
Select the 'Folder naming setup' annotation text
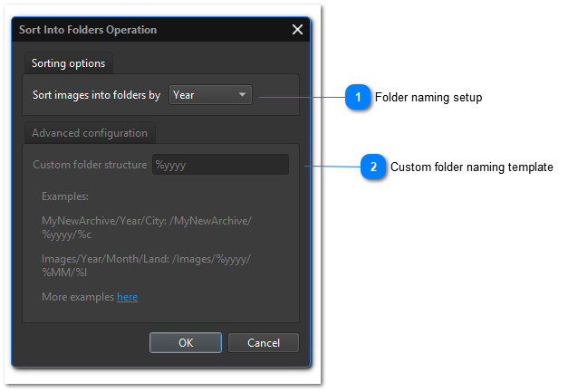[428, 98]
